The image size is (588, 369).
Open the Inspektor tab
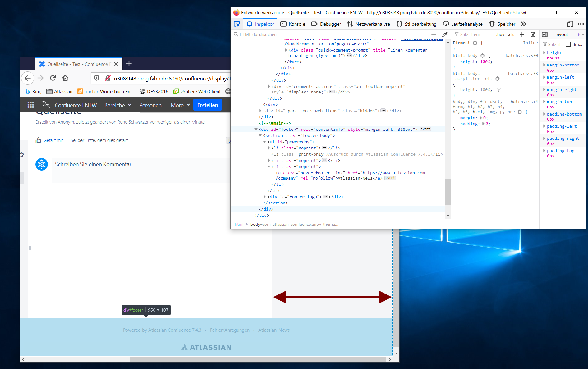pyautogui.click(x=260, y=24)
